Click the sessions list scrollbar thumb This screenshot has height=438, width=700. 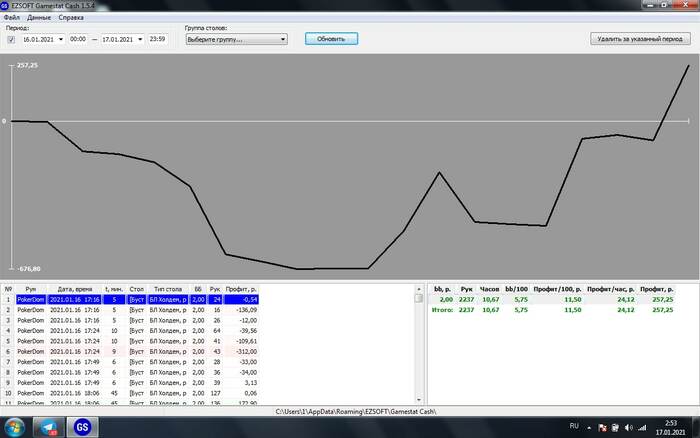tap(419, 298)
